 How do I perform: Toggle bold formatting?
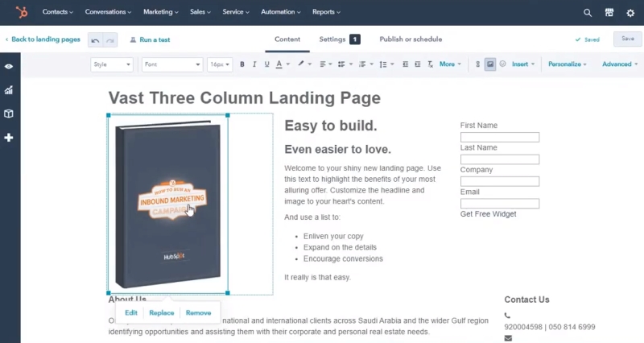tap(242, 64)
